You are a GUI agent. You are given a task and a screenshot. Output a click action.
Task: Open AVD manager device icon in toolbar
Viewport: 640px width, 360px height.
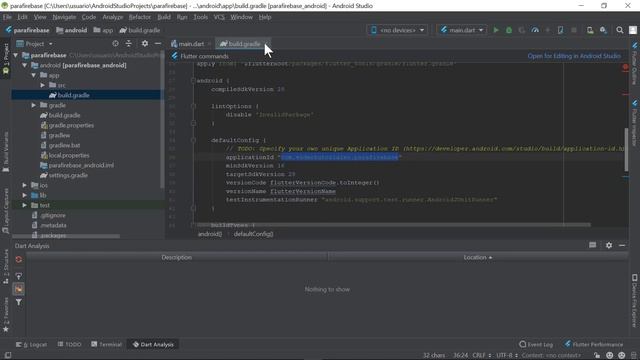click(x=590, y=30)
